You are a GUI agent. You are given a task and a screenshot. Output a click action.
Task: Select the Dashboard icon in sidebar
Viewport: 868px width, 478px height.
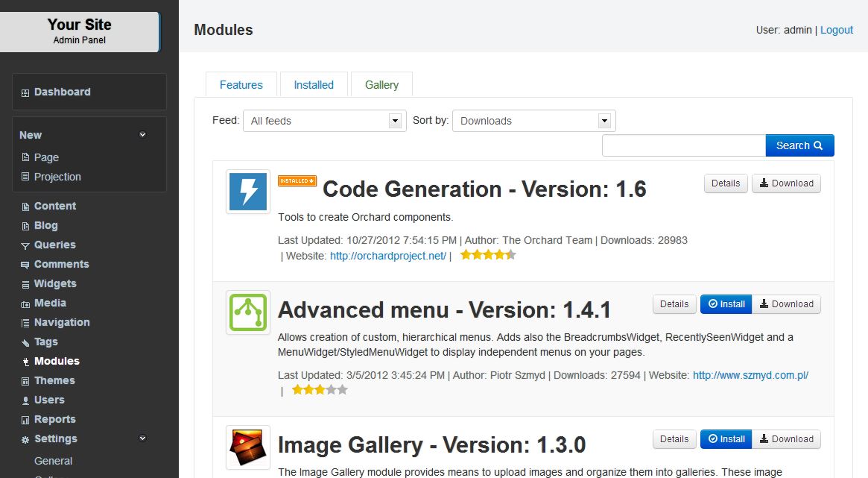(25, 92)
